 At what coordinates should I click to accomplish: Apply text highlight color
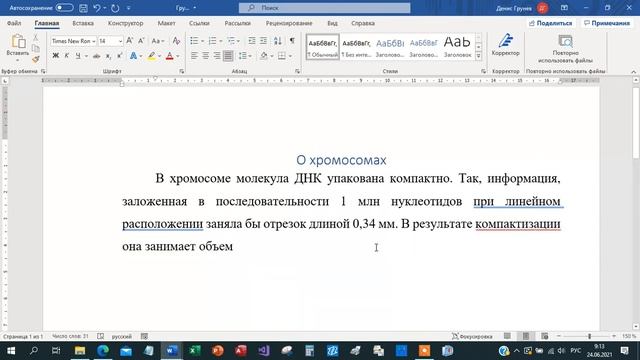(x=151, y=56)
